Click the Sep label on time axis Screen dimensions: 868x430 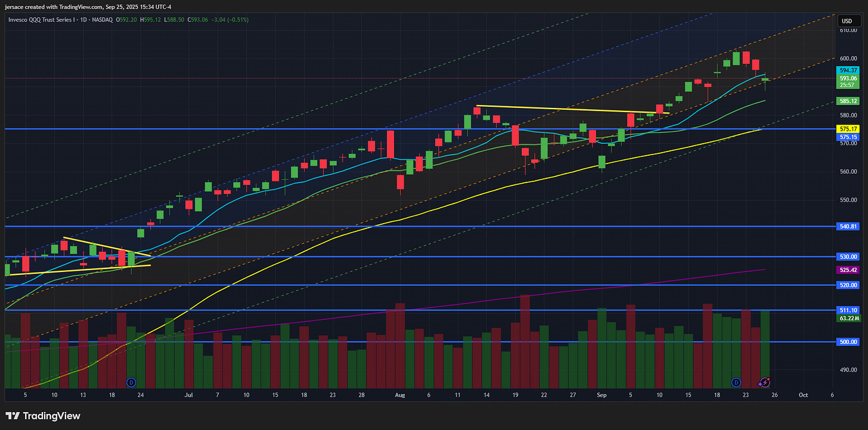click(602, 395)
